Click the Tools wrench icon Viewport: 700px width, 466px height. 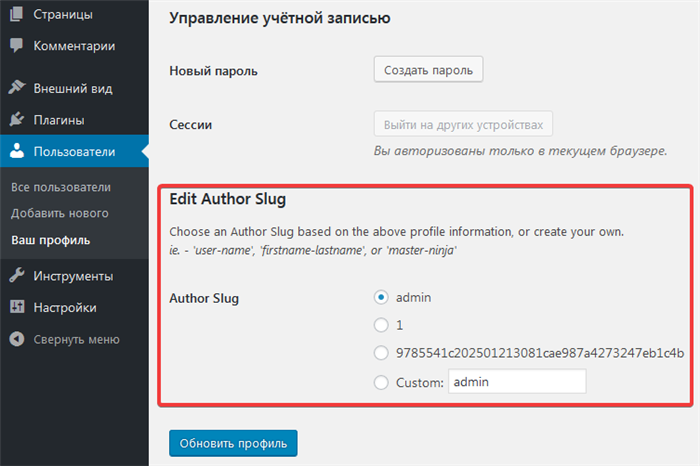point(17,275)
